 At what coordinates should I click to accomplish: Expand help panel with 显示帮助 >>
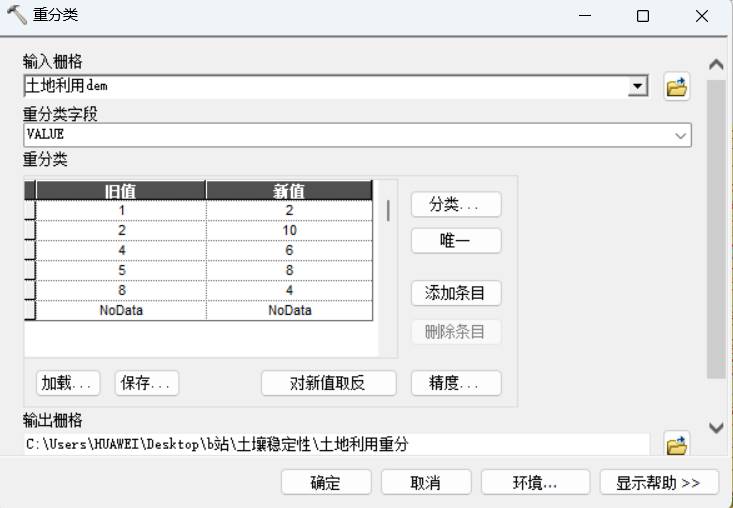pos(658,482)
